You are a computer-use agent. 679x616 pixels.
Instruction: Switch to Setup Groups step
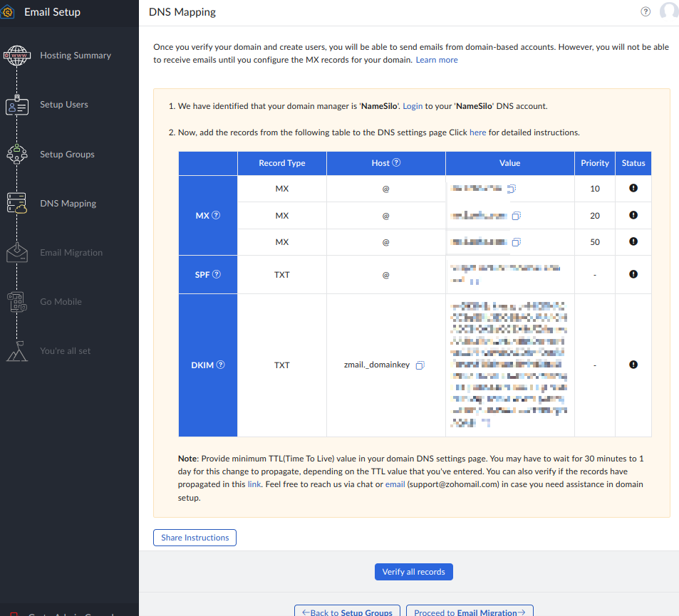click(67, 155)
